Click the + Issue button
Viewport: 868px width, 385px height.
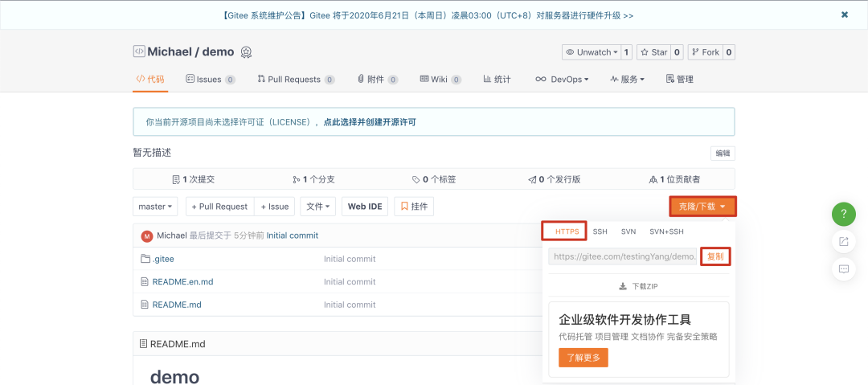tap(275, 206)
